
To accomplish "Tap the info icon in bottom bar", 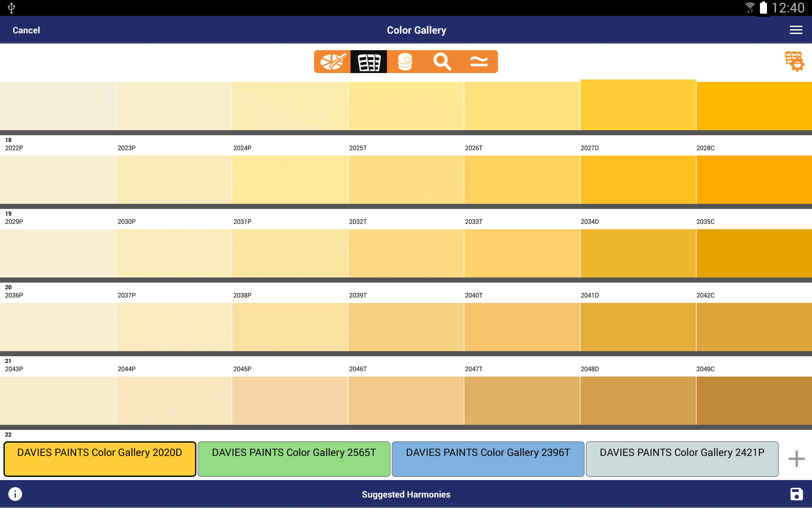I will (x=15, y=494).
